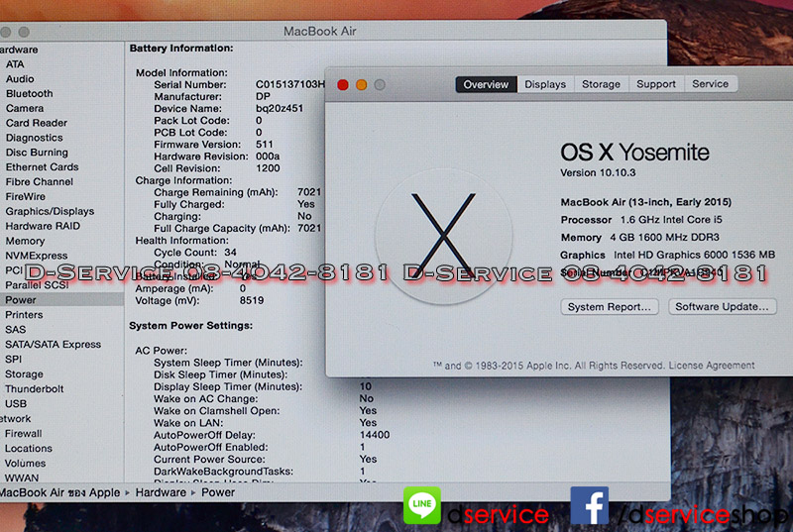793x532 pixels.
Task: Open Graphics/Displays in the sidebar
Action: click(50, 211)
